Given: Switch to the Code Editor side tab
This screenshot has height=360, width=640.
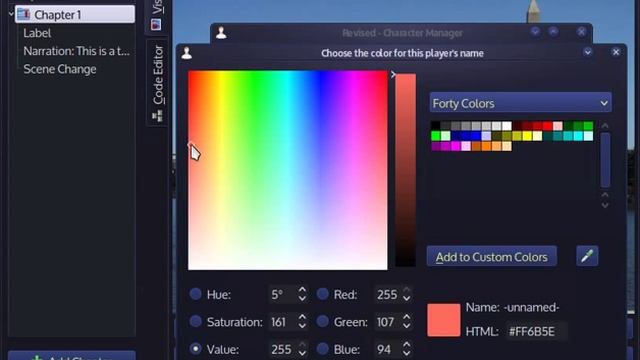Looking at the screenshot, I should click(x=158, y=83).
